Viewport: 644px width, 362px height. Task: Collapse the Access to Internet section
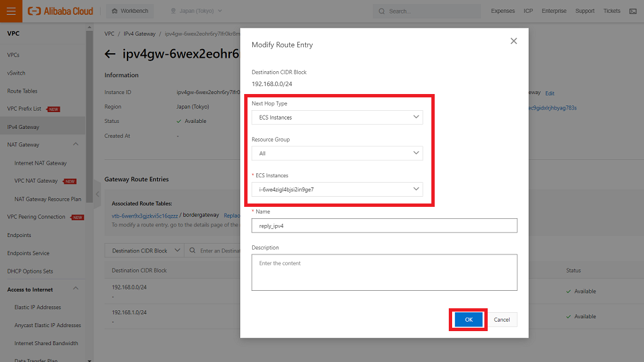pos(75,289)
